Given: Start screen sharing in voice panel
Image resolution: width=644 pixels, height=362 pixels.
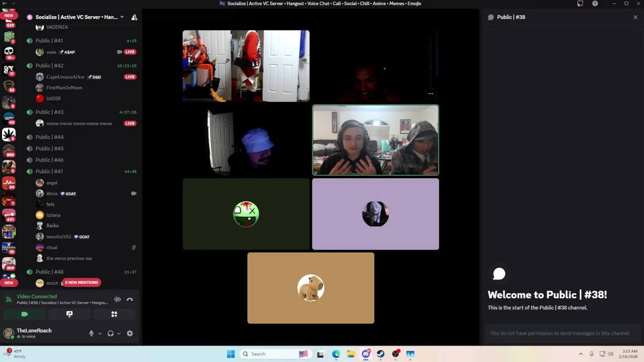Looking at the screenshot, I should click(69, 314).
